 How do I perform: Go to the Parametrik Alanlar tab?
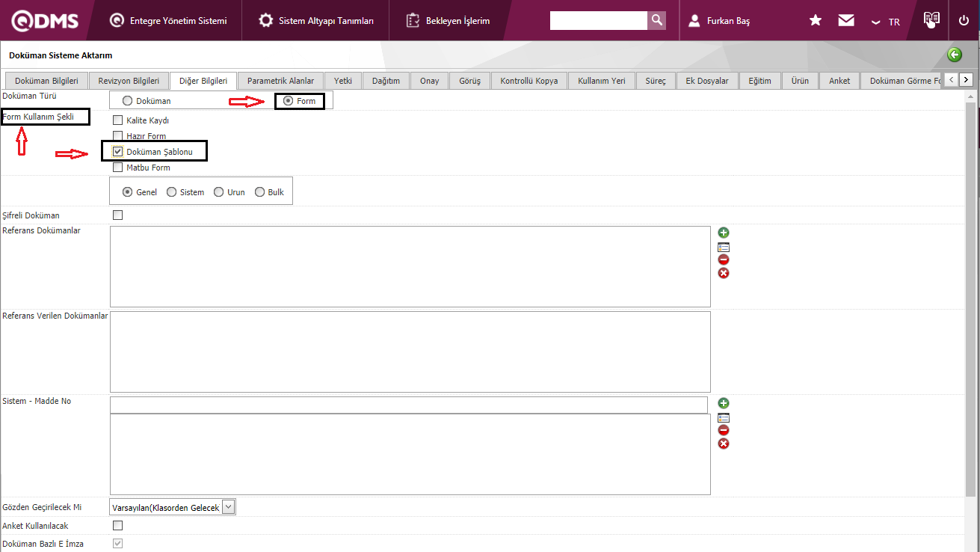coord(281,81)
